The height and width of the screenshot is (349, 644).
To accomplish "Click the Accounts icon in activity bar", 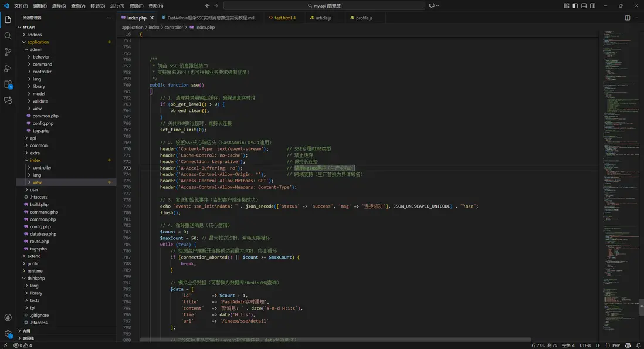I will [x=8, y=317].
